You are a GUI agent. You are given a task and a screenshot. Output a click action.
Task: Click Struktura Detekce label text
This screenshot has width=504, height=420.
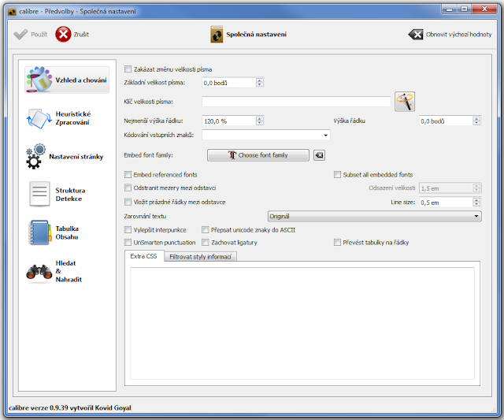coord(70,195)
